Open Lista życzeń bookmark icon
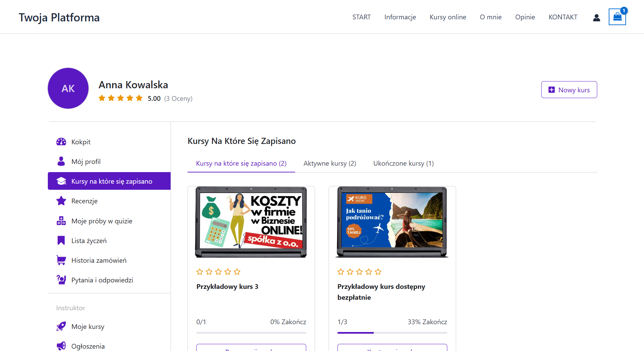 click(x=61, y=241)
